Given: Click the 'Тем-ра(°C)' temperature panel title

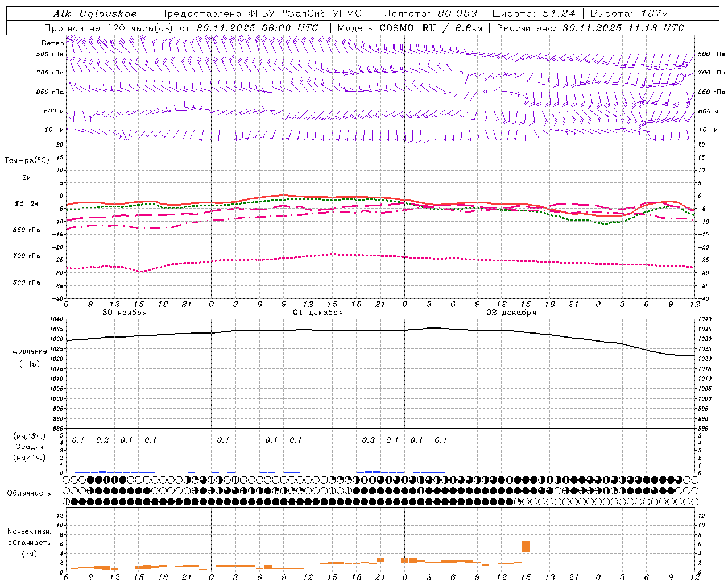Looking at the screenshot, I should (x=27, y=161).
